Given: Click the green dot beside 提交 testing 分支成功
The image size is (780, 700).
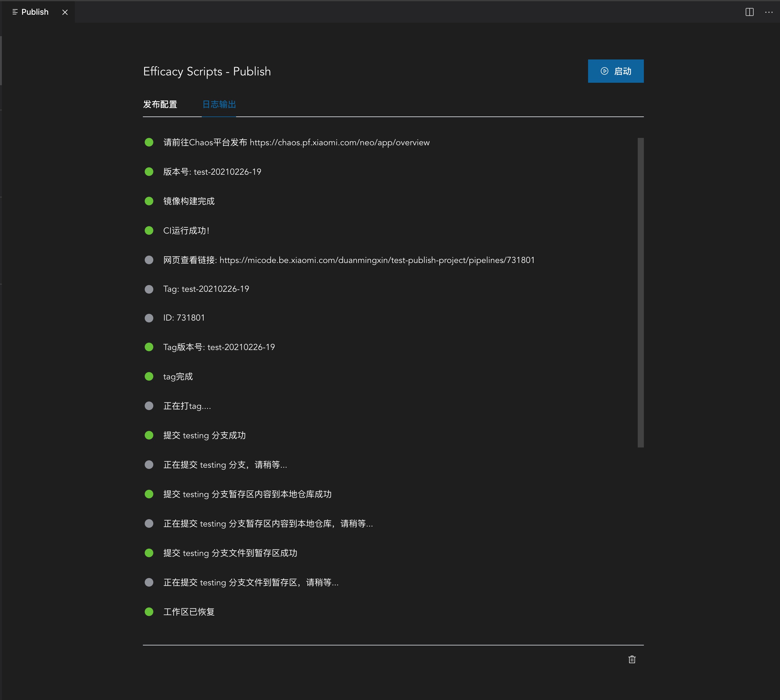Looking at the screenshot, I should tap(149, 436).
